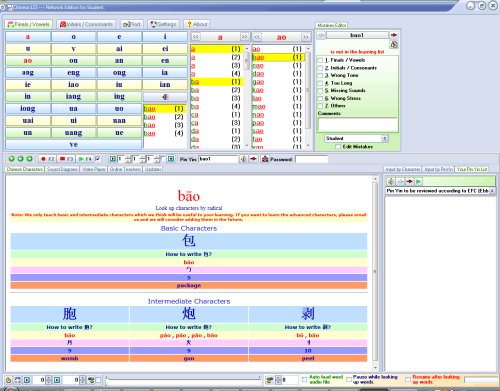Viewport: 500px width, 391px height.
Task: Check the '3. Wrong Tone' checkbox
Action: 320,76
